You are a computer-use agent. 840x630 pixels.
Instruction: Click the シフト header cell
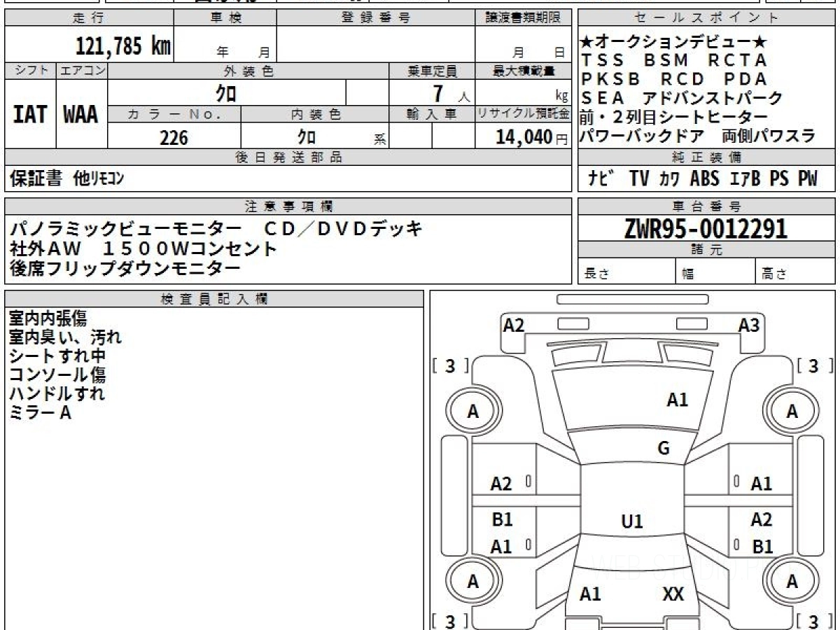[x=30, y=71]
